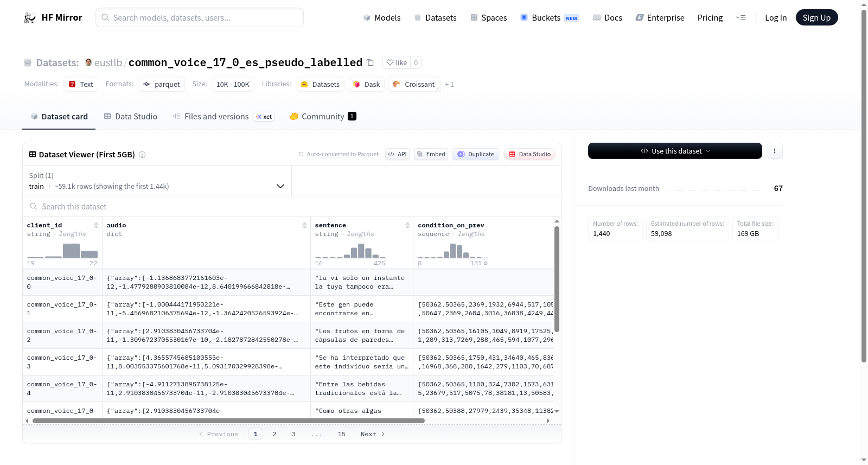
Task: Copy dataset name with the copy icon
Action: click(370, 62)
